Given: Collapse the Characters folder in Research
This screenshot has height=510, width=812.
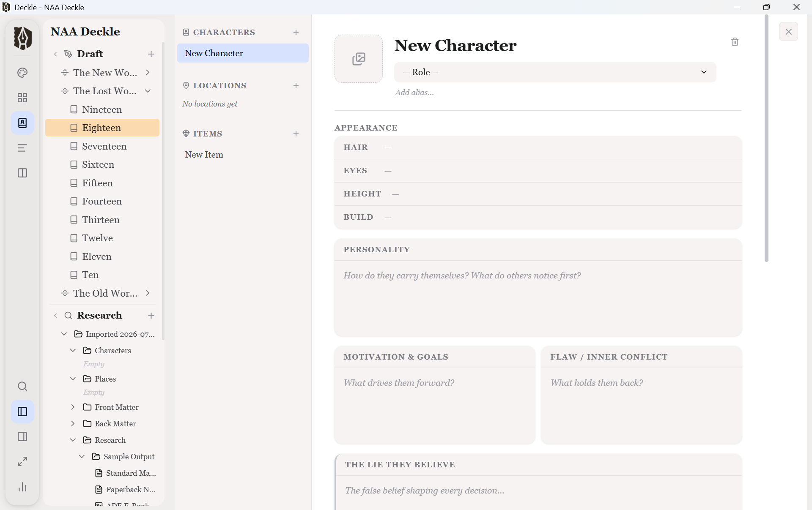Looking at the screenshot, I should [73, 350].
